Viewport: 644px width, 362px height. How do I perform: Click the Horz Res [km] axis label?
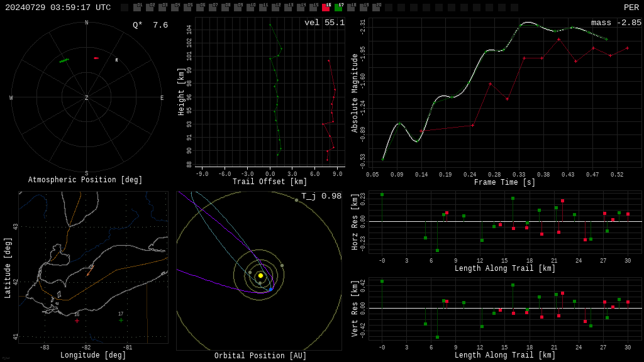tap(355, 222)
